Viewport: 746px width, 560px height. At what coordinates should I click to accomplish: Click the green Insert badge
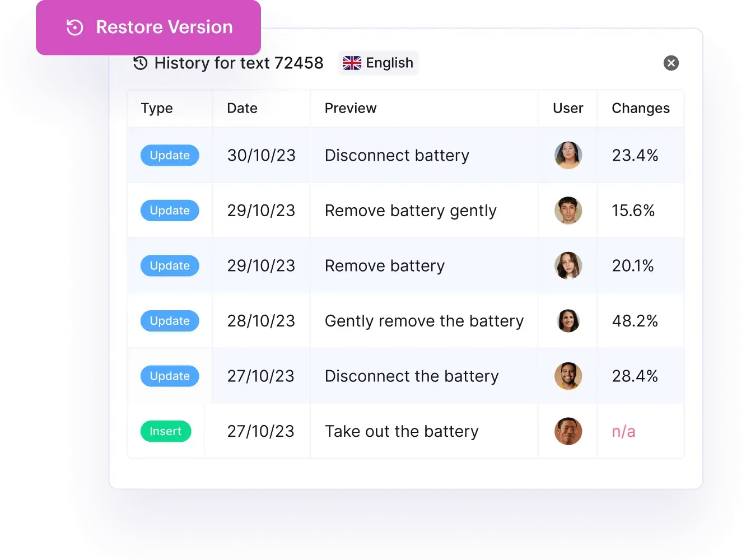(x=166, y=431)
